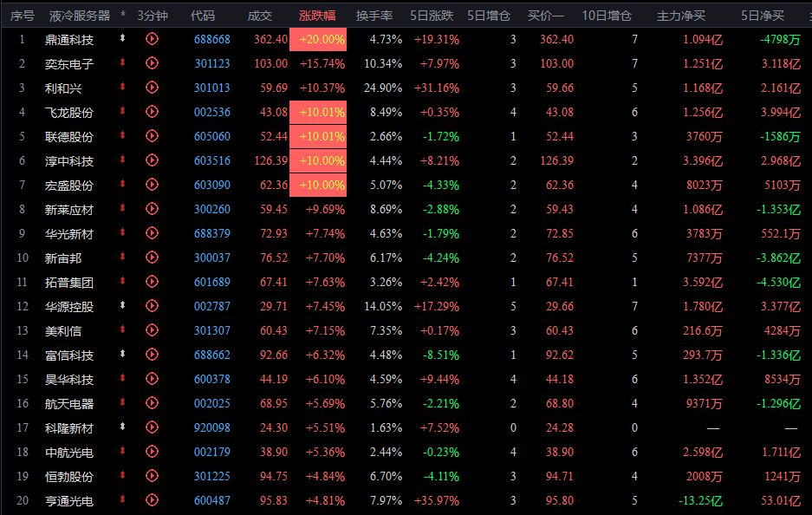Open stock code 688668 link
This screenshot has width=812, height=515.
pyautogui.click(x=211, y=39)
